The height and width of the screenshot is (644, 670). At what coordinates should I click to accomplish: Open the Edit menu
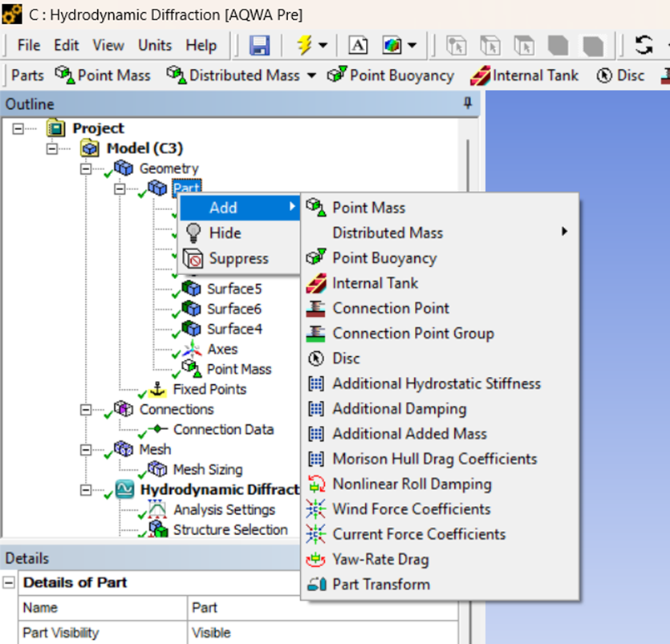(67, 45)
